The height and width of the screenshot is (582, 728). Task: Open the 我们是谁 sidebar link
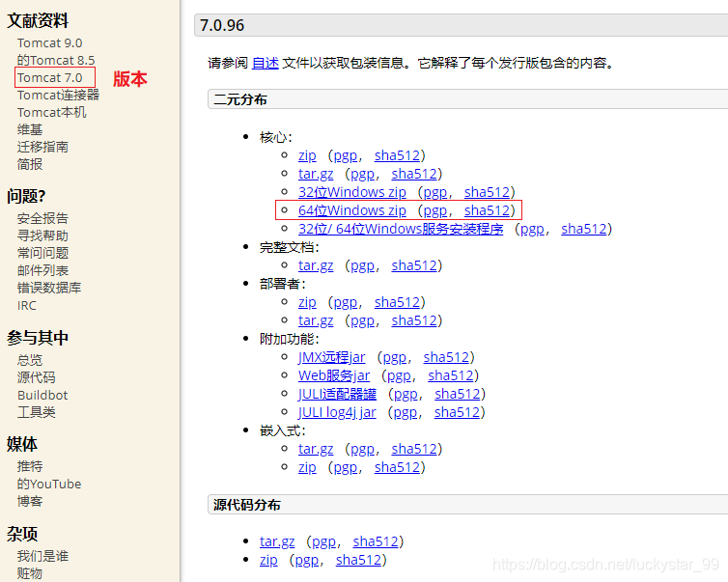click(x=42, y=556)
